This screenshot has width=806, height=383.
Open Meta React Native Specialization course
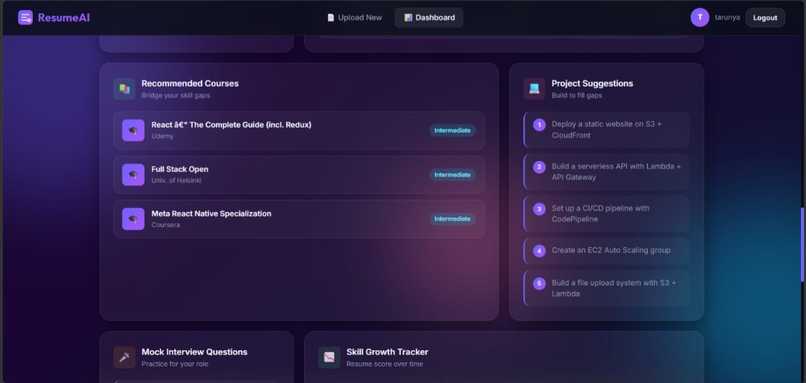click(299, 219)
